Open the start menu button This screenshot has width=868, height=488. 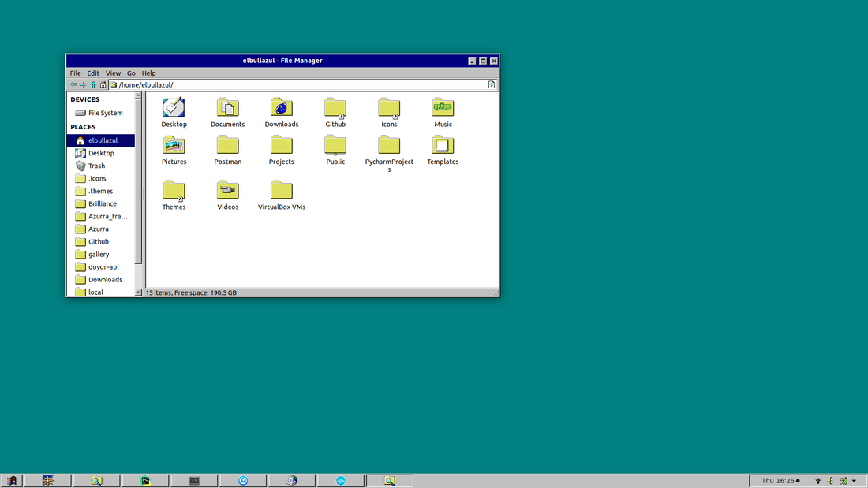11,480
